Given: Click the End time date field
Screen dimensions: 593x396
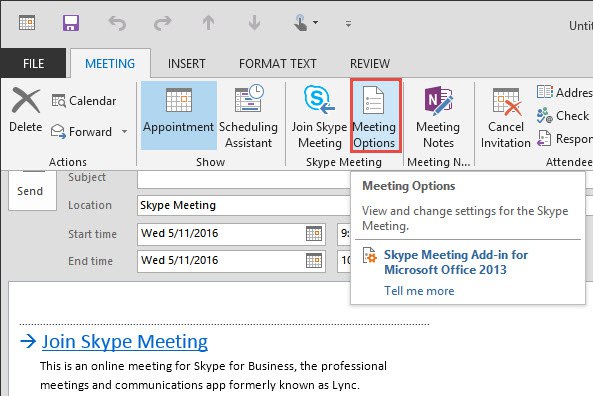Looking at the screenshot, I should pos(221,261).
